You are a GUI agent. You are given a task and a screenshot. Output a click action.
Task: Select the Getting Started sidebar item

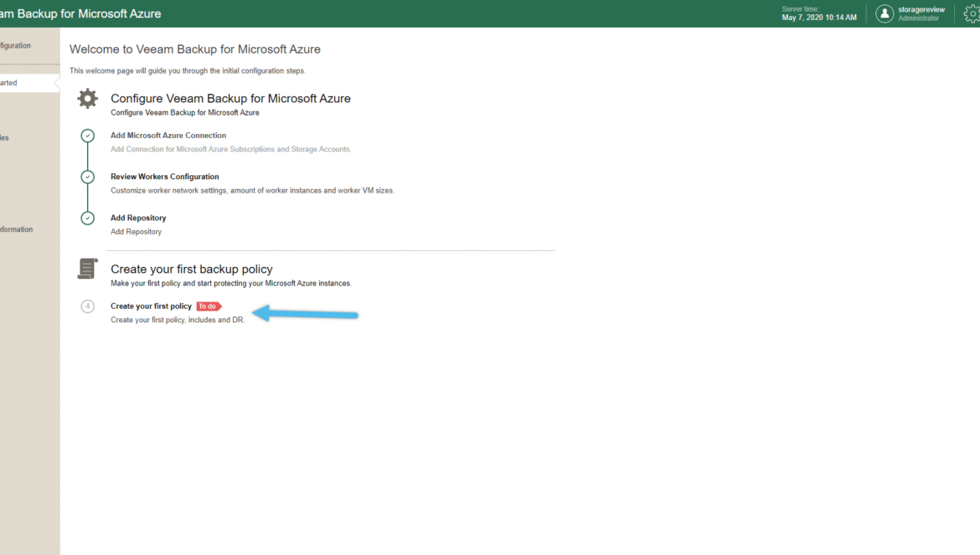pos(29,83)
